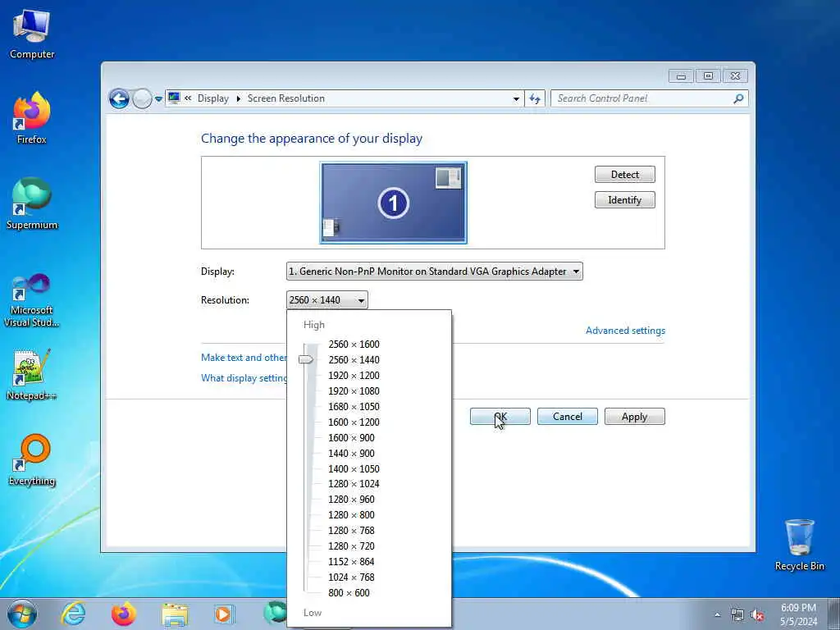840x630 pixels.
Task: Click the muted volume icon in the tray
Action: pyautogui.click(x=757, y=615)
